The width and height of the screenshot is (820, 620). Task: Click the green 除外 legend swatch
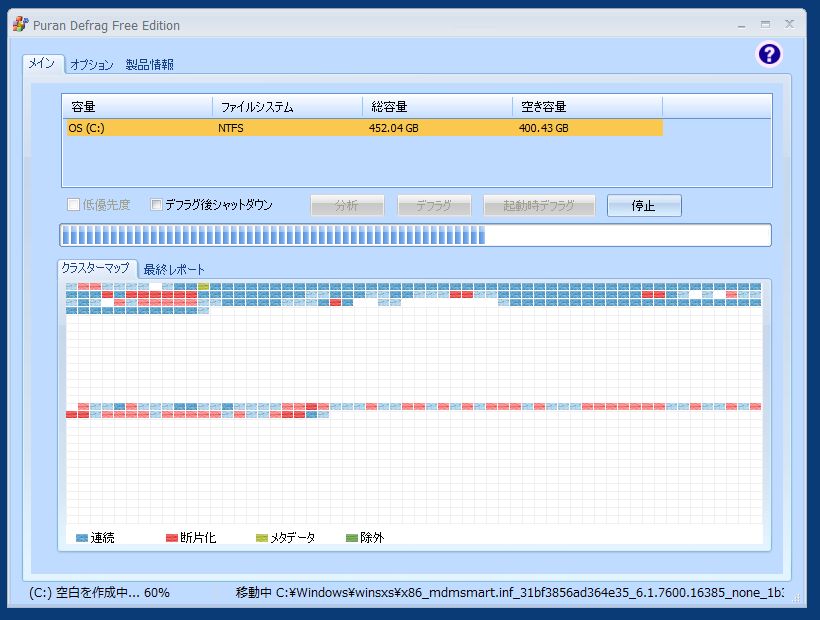click(352, 538)
